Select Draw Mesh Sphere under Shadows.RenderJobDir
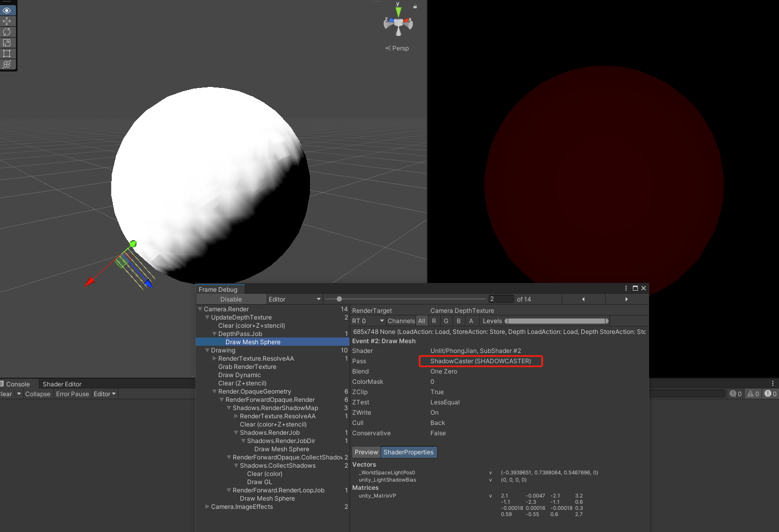Image resolution: width=779 pixels, height=532 pixels. 282,449
